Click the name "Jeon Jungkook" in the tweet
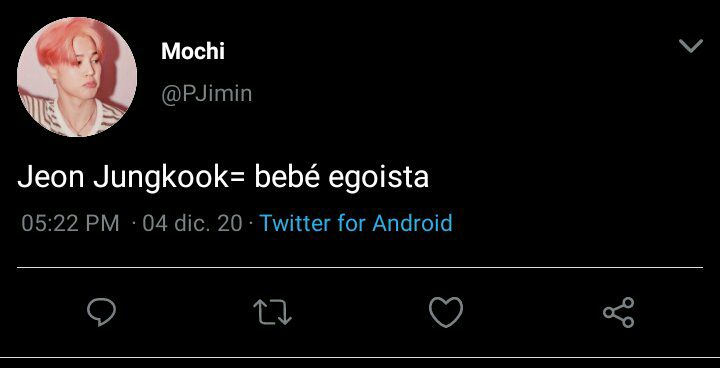The width and height of the screenshot is (720, 368). click(122, 177)
